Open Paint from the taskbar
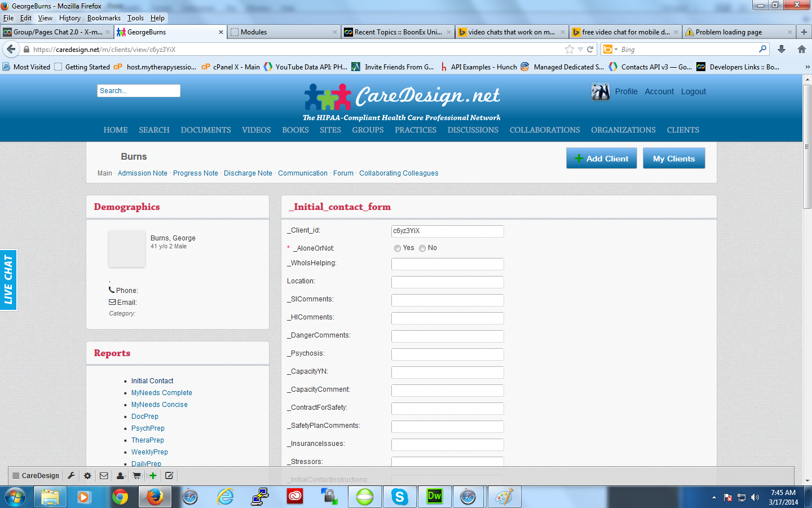Image resolution: width=812 pixels, height=508 pixels. (x=504, y=497)
